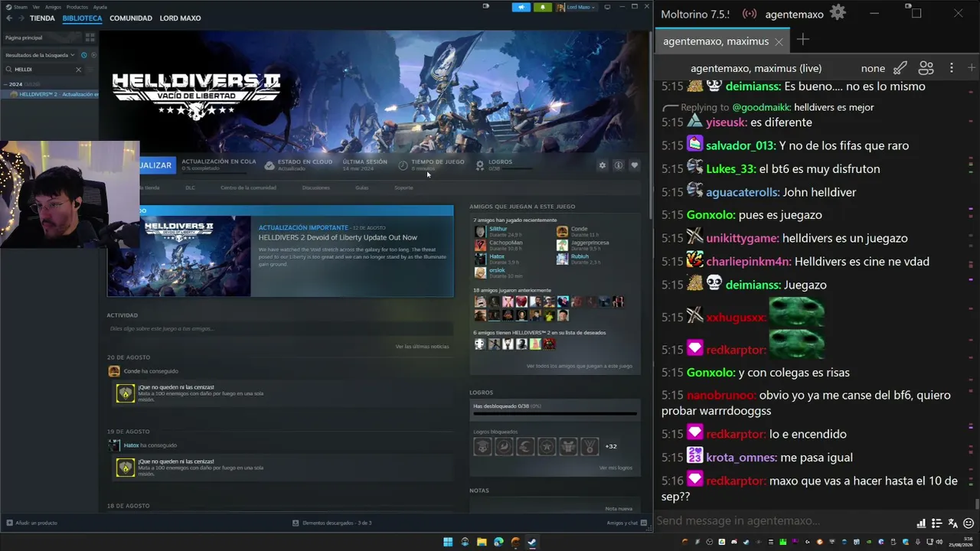This screenshot has width=980, height=551.
Task: Show chat viewer list icon
Action: [x=926, y=68]
